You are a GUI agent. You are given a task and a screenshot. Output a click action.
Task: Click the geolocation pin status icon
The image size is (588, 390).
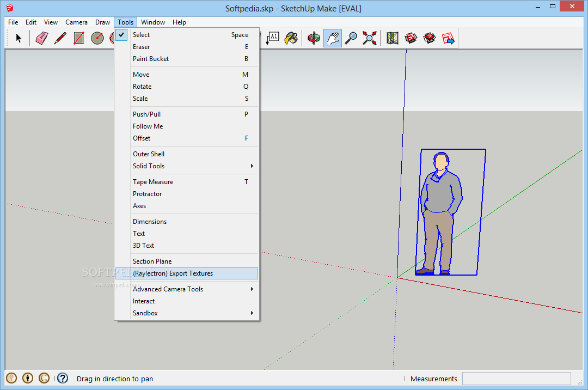[11, 378]
